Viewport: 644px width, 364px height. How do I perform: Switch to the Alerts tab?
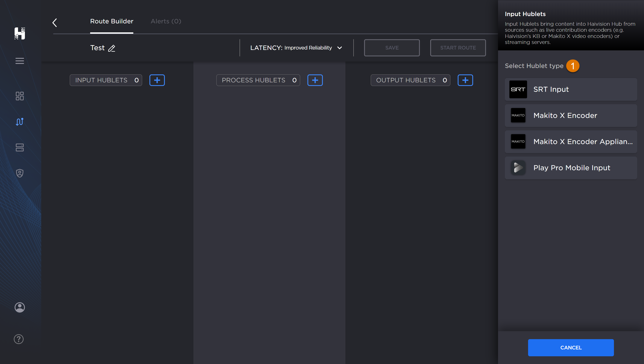(x=166, y=21)
